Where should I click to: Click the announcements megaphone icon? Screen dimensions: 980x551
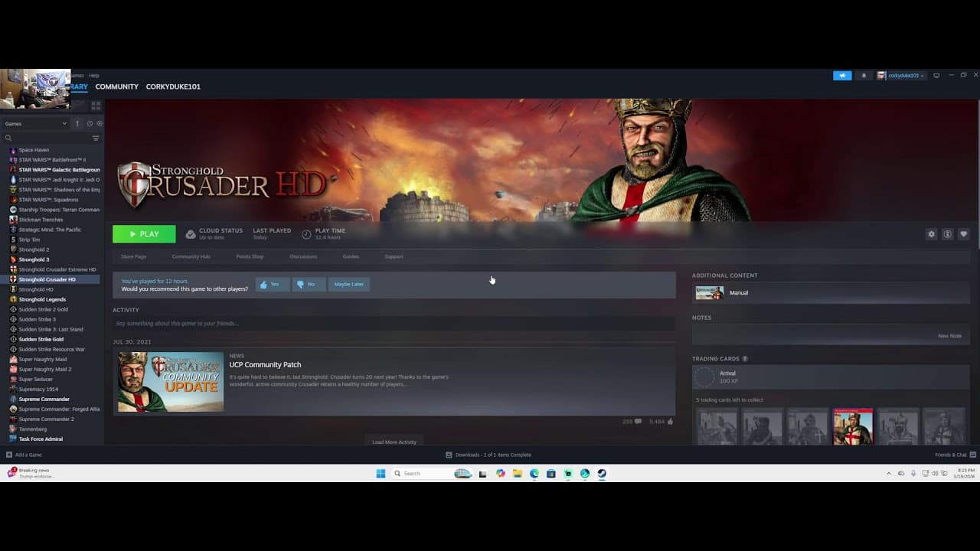[x=842, y=76]
